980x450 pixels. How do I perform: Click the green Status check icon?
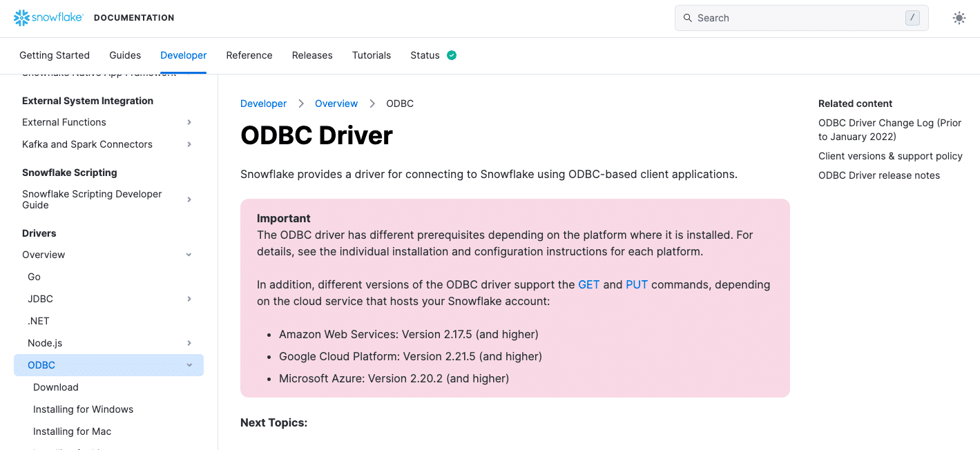coord(452,55)
